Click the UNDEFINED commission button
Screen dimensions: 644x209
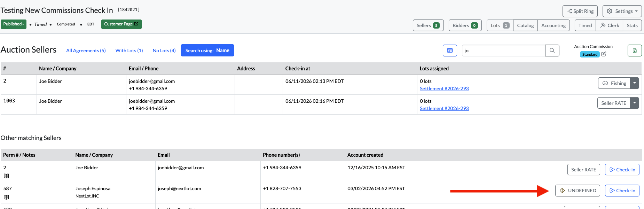578,191
